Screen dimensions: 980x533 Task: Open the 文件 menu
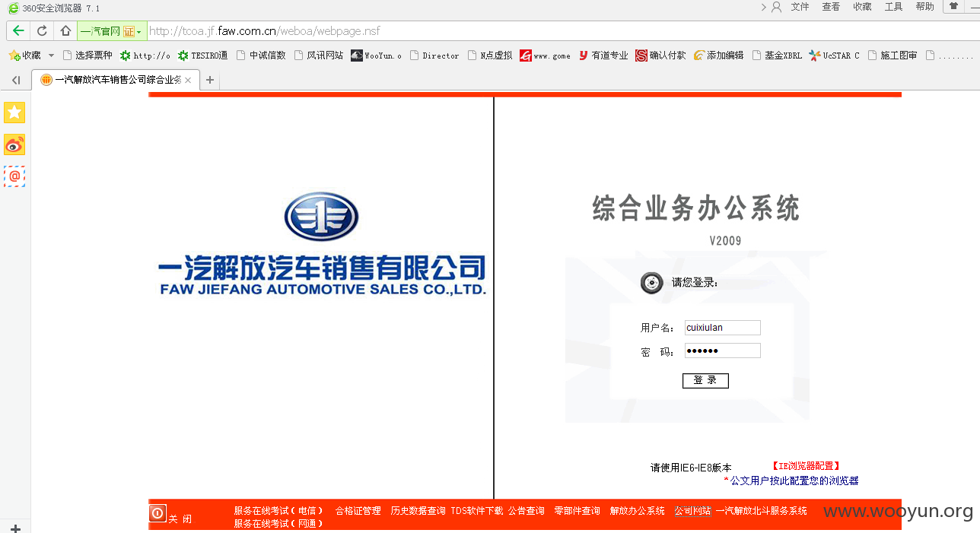click(x=800, y=7)
